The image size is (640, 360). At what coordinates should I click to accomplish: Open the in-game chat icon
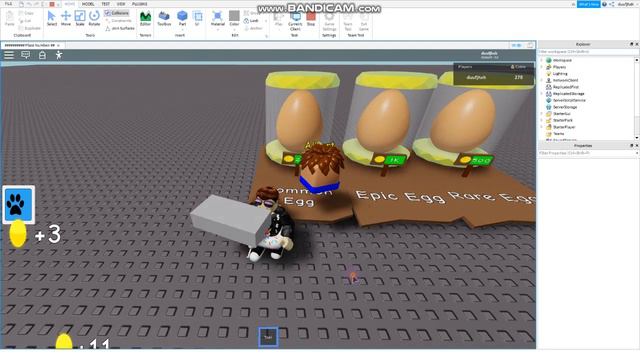point(25,55)
